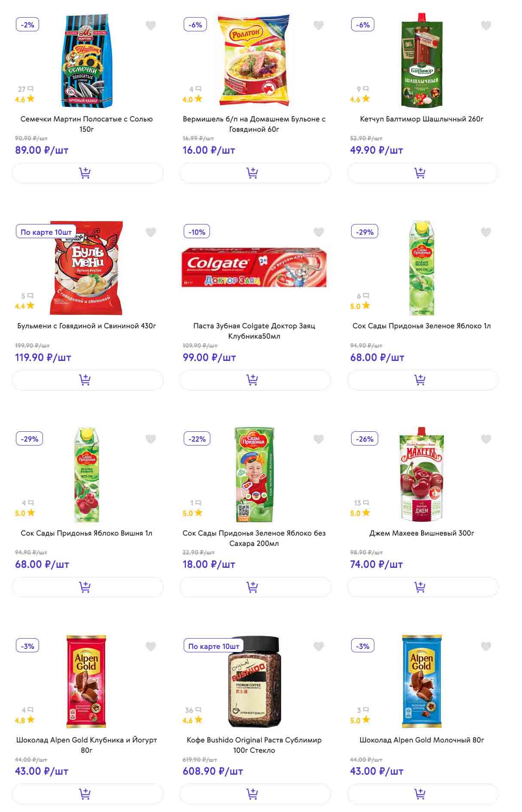This screenshot has height=812, width=522.
Task: Click the -29% discount badge on Яблоко Вишня juice
Action: tap(30, 439)
